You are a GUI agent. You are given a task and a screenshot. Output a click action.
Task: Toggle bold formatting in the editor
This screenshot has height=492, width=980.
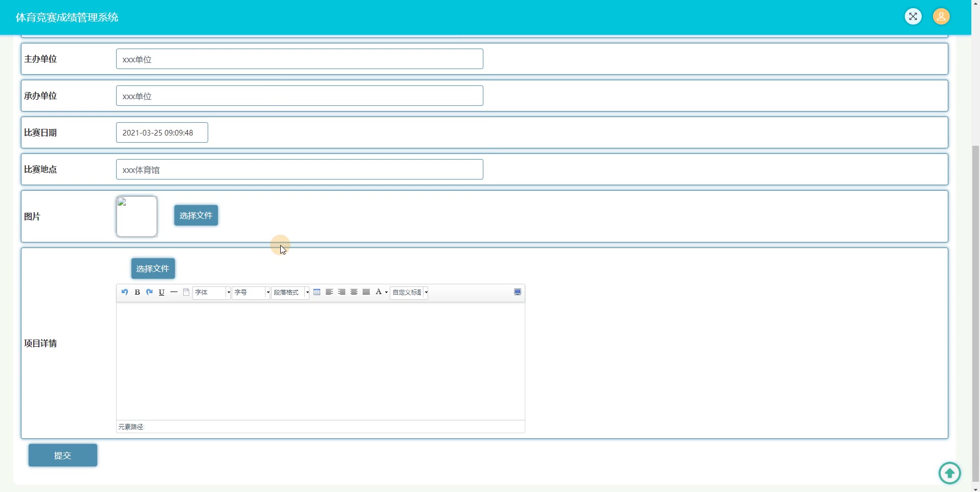137,292
